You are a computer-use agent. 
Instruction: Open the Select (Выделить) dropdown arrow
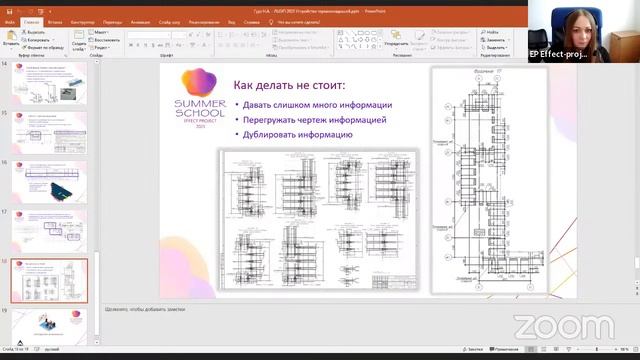tap(507, 48)
